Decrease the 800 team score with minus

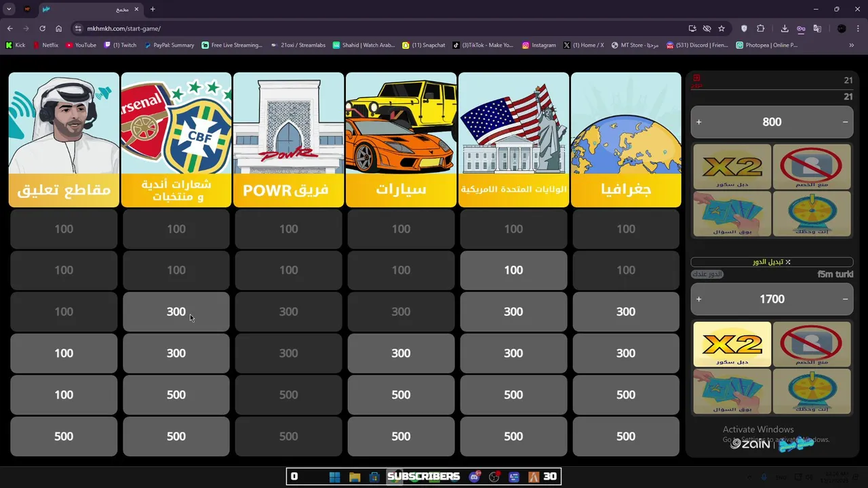click(845, 122)
